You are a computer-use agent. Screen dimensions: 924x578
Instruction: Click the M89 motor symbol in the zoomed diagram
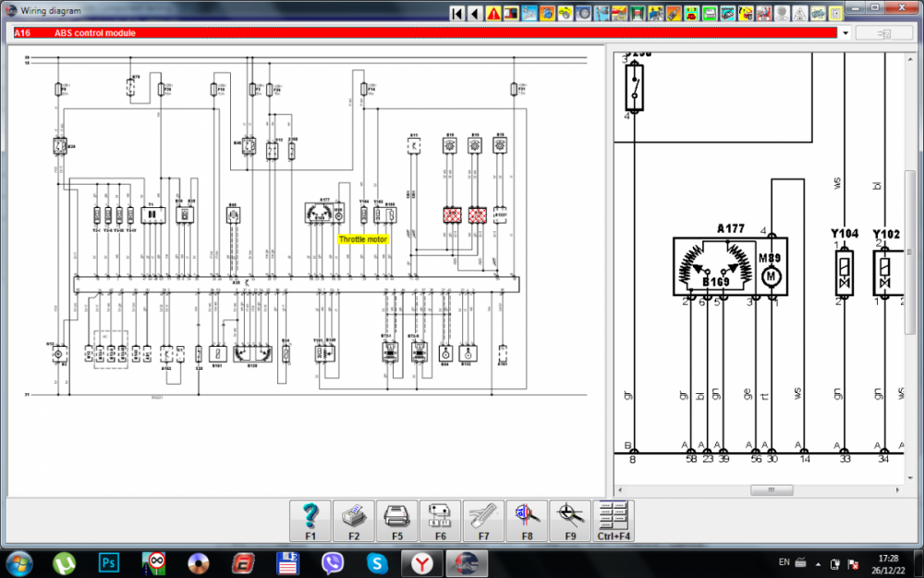770,275
